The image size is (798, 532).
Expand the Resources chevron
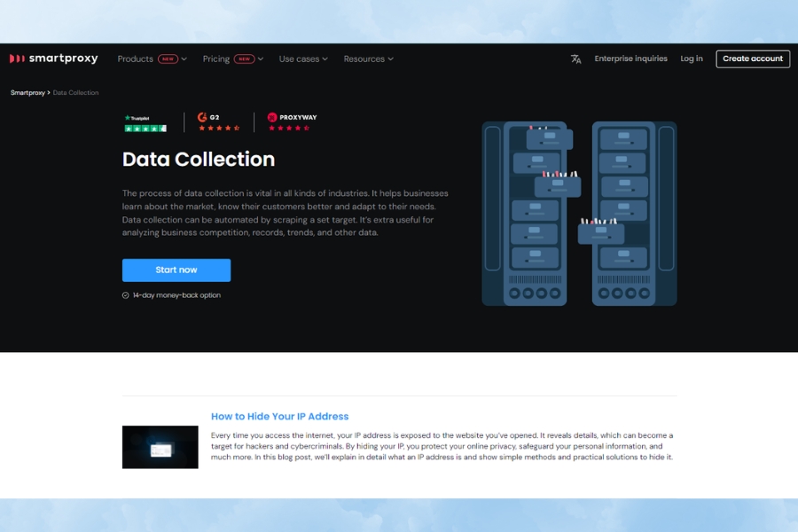click(390, 59)
